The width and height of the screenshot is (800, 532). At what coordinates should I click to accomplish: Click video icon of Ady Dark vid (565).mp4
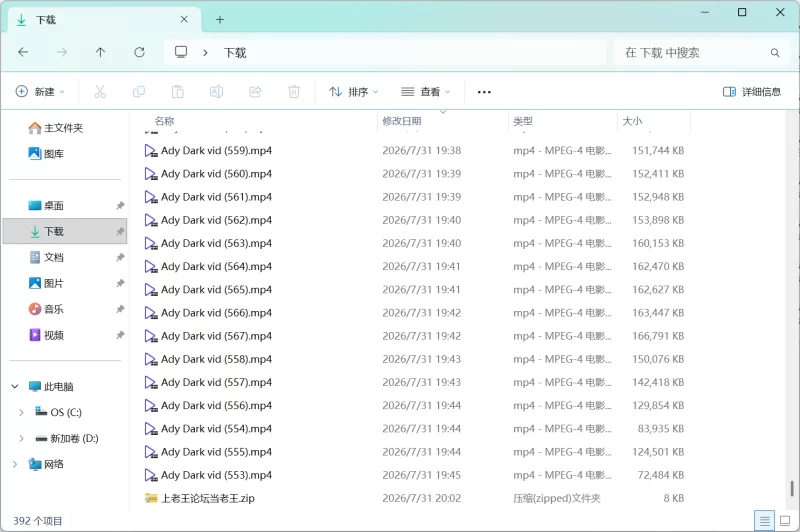[151, 290]
